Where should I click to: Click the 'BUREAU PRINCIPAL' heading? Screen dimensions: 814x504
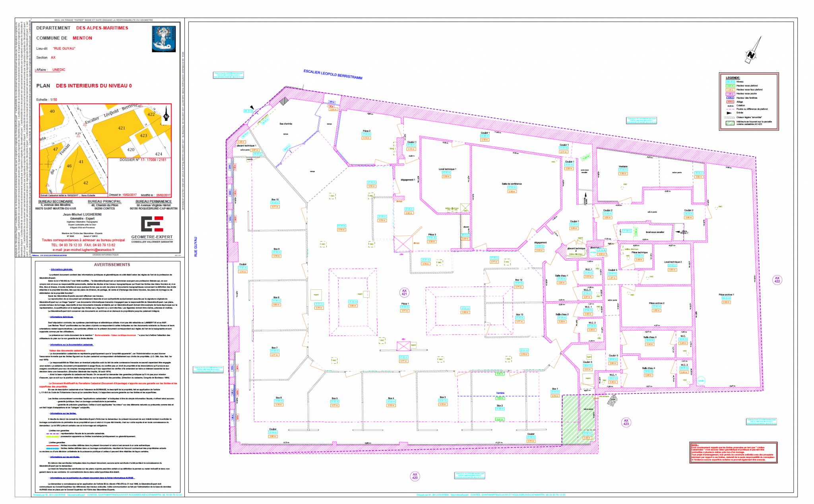click(x=105, y=202)
